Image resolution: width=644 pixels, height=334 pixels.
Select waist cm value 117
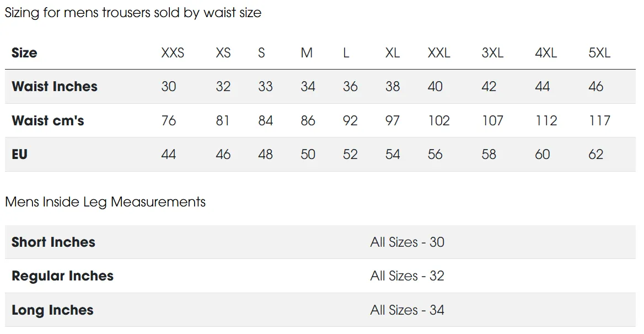pos(599,121)
